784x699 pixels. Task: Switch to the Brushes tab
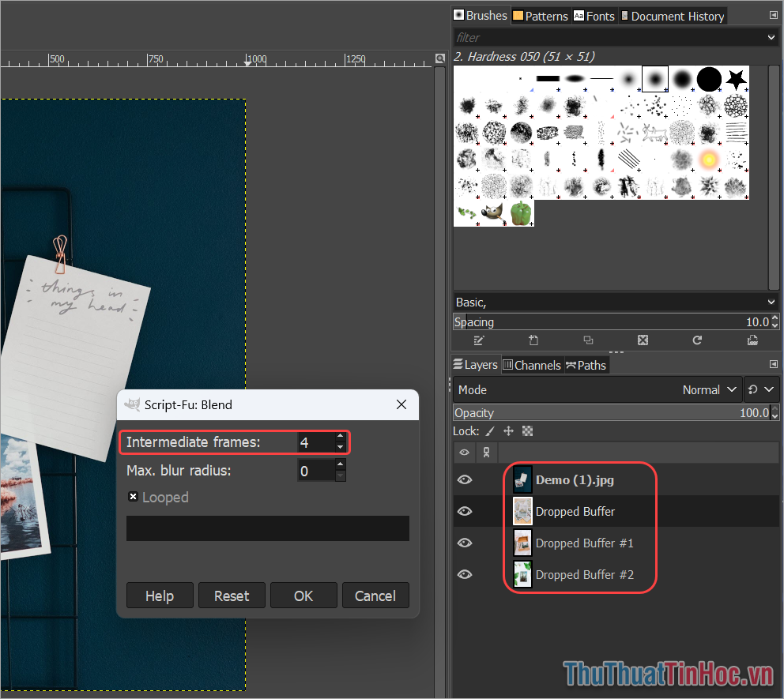pos(480,16)
